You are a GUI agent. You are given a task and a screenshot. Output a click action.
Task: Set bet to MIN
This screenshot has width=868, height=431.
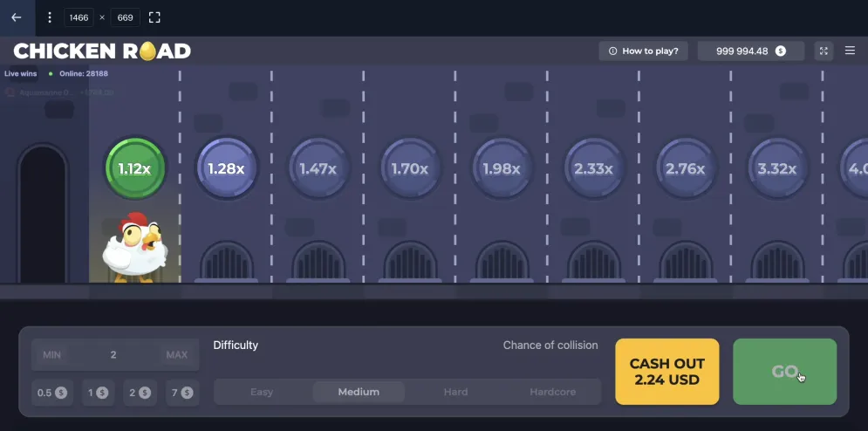click(x=52, y=354)
